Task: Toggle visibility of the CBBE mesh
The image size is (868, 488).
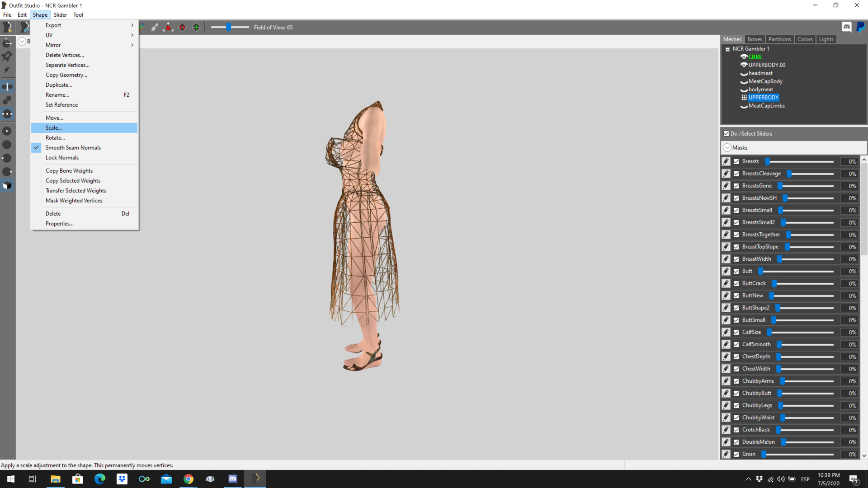Action: tap(744, 57)
